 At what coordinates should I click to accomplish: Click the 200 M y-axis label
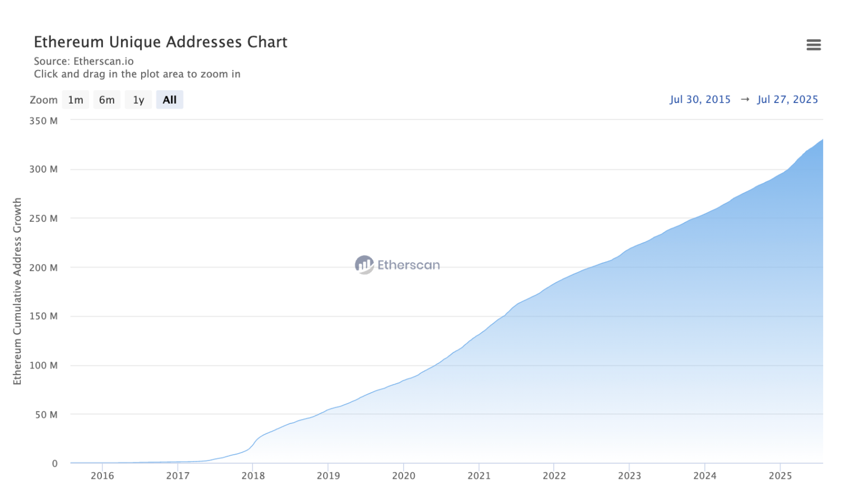click(43, 268)
